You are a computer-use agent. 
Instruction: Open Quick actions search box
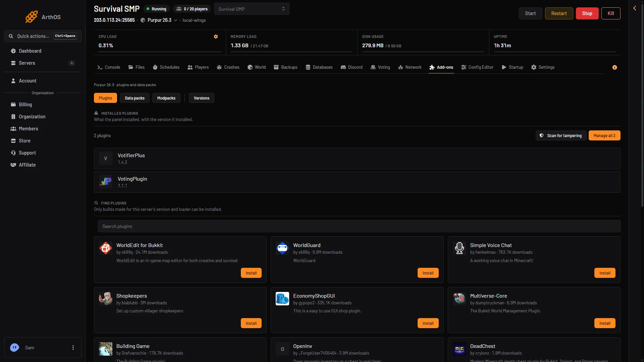(x=43, y=36)
